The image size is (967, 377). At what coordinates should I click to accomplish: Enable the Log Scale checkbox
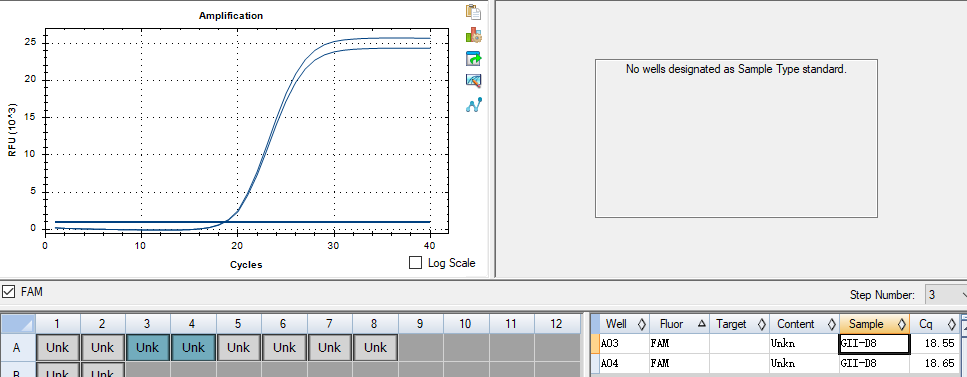point(416,263)
